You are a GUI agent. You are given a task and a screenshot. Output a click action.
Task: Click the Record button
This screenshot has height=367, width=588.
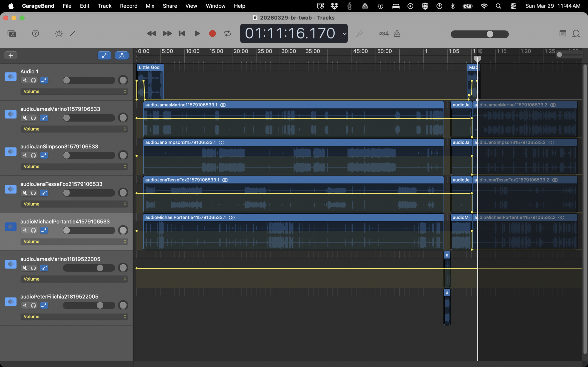click(x=212, y=33)
